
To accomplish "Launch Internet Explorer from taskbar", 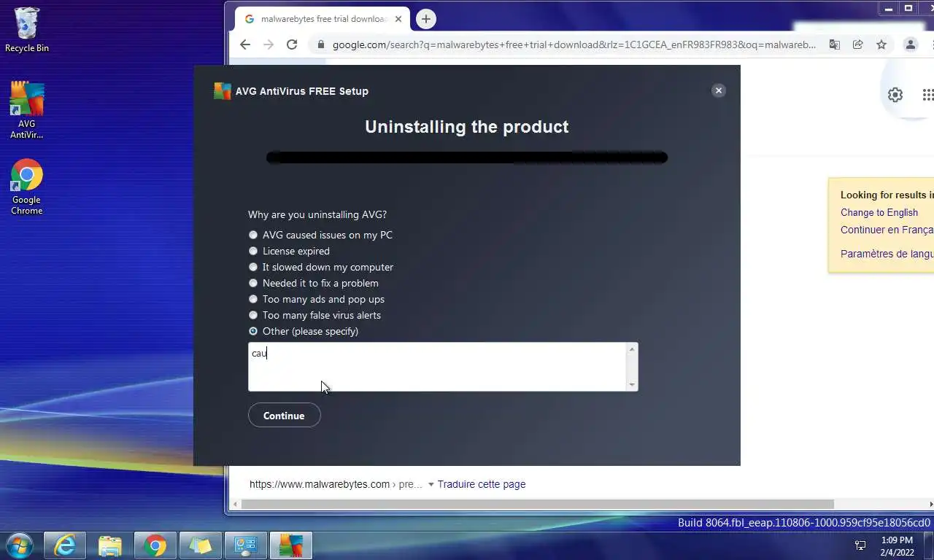I will (64, 545).
